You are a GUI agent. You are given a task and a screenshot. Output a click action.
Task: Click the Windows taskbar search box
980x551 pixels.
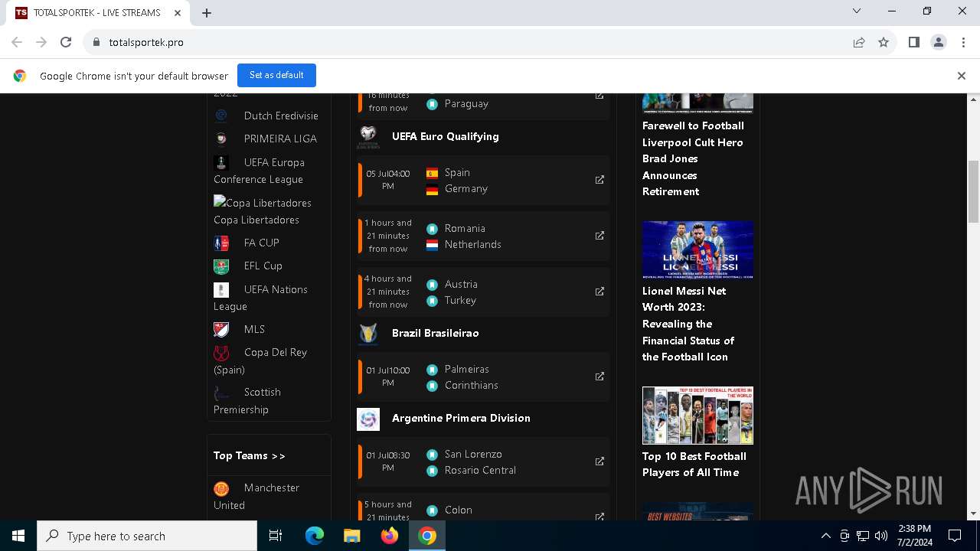pos(147,536)
